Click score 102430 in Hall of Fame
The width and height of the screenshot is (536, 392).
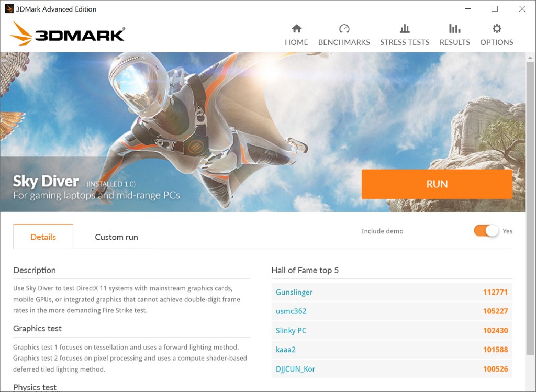(x=495, y=330)
